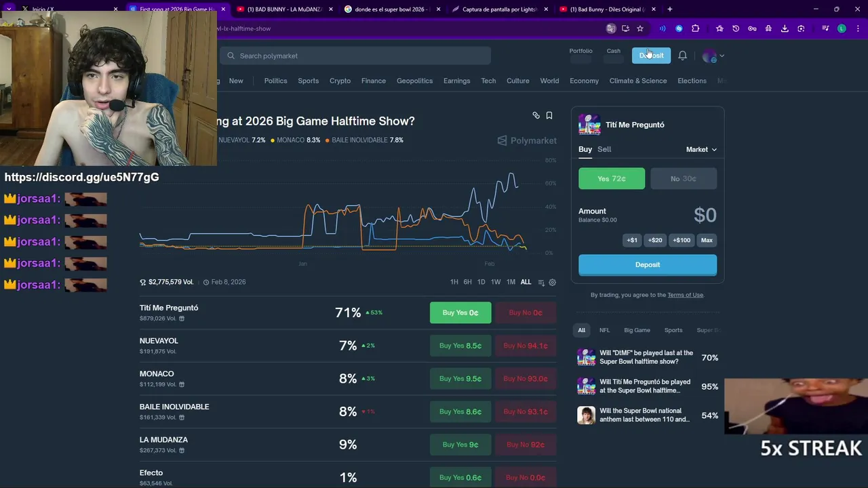Bookmark this Polymarket market
Screen dimensions: 868x488
(549, 116)
